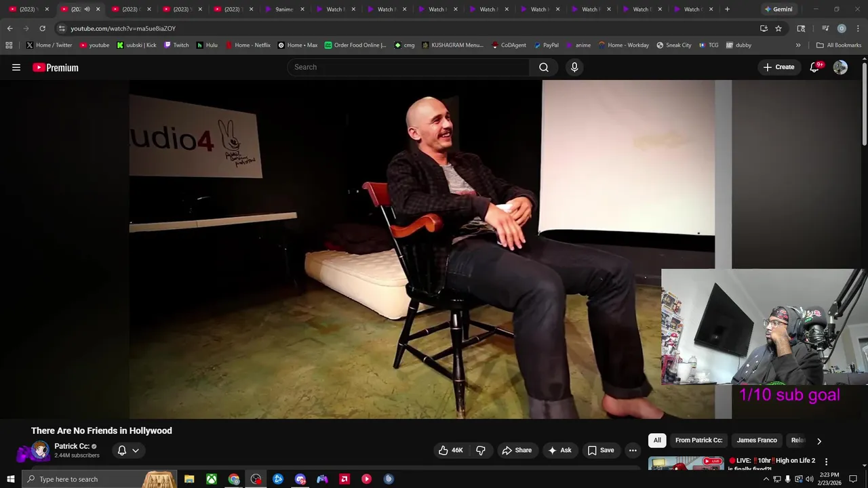The image size is (868, 488).
Task: Focus the YouTube search field
Action: coord(408,67)
